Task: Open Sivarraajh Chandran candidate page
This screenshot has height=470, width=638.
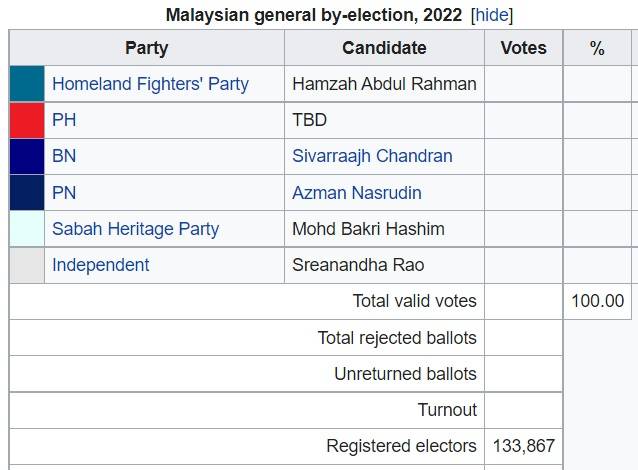Action: [x=372, y=156]
